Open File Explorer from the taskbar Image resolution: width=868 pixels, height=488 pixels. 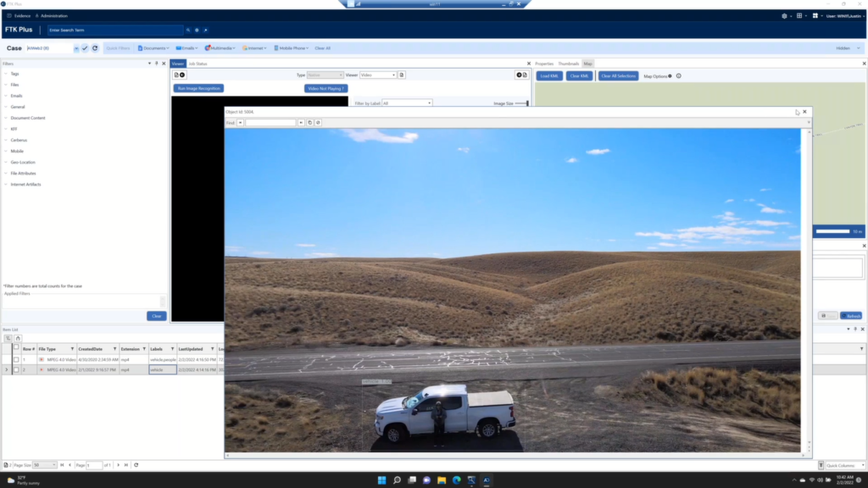pyautogui.click(x=442, y=480)
